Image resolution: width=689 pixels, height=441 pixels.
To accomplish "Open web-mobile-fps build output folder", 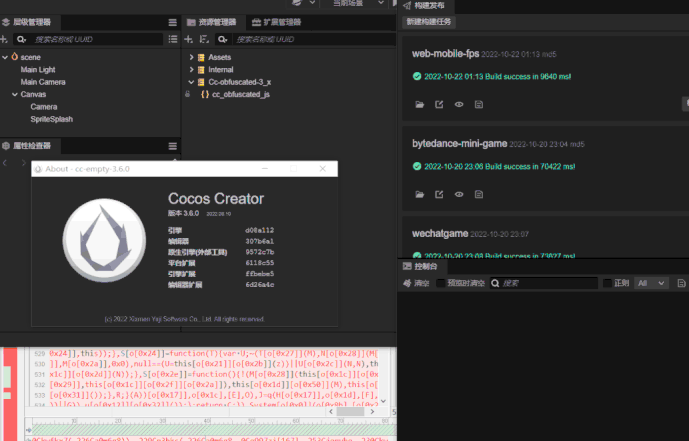I will (420, 105).
